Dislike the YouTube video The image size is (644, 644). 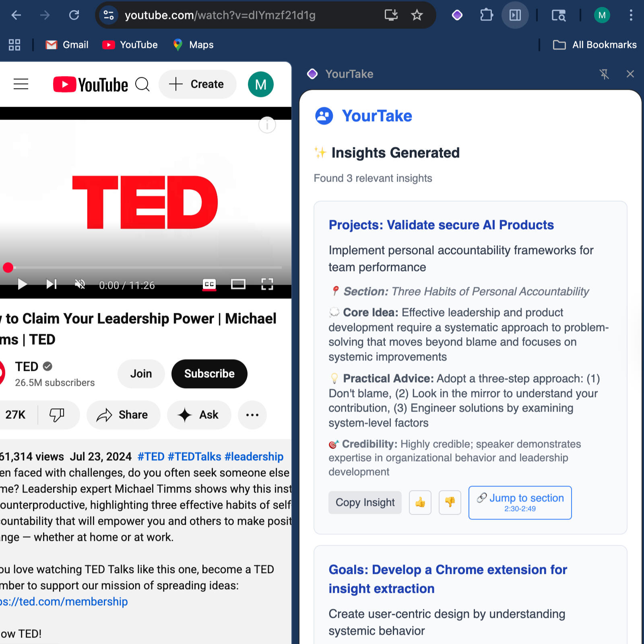tap(57, 415)
